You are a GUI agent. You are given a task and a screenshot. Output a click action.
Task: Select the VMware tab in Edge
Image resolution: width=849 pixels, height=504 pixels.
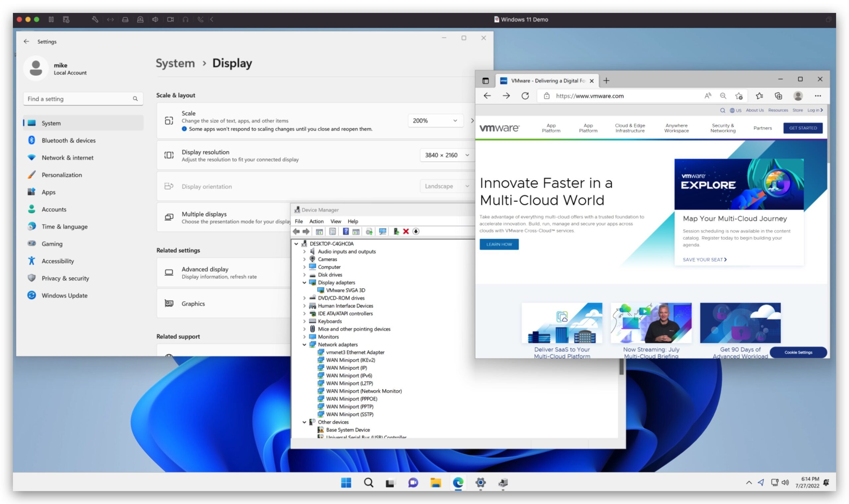point(547,81)
